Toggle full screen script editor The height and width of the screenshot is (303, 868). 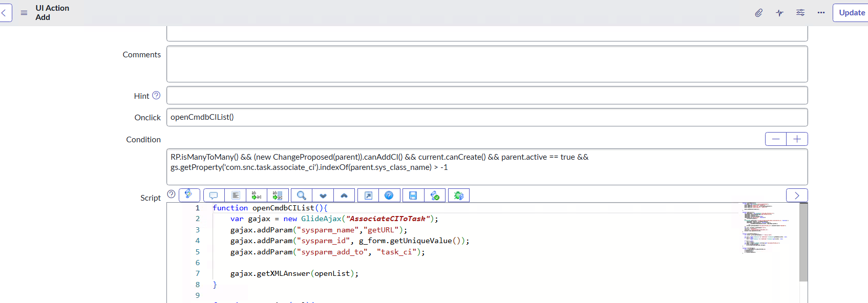pyautogui.click(x=368, y=196)
